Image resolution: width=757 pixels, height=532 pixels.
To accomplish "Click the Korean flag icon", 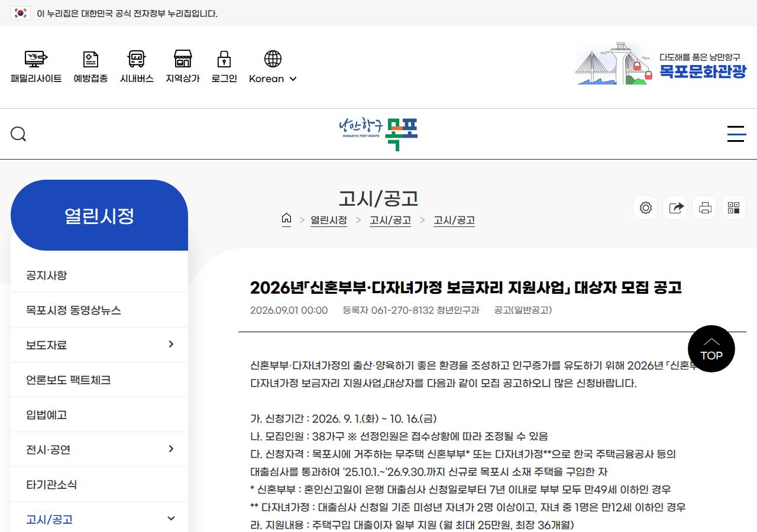I will pos(21,13).
